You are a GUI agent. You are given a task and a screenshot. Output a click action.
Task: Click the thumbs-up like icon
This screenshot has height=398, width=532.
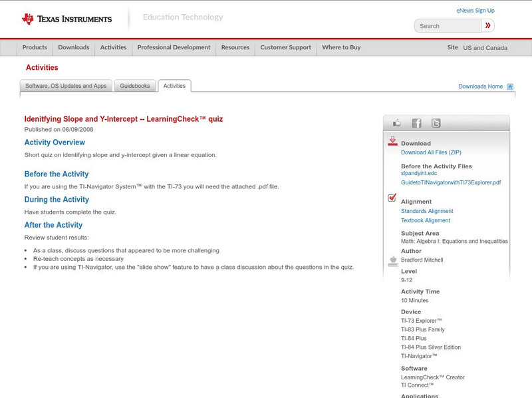click(x=396, y=123)
